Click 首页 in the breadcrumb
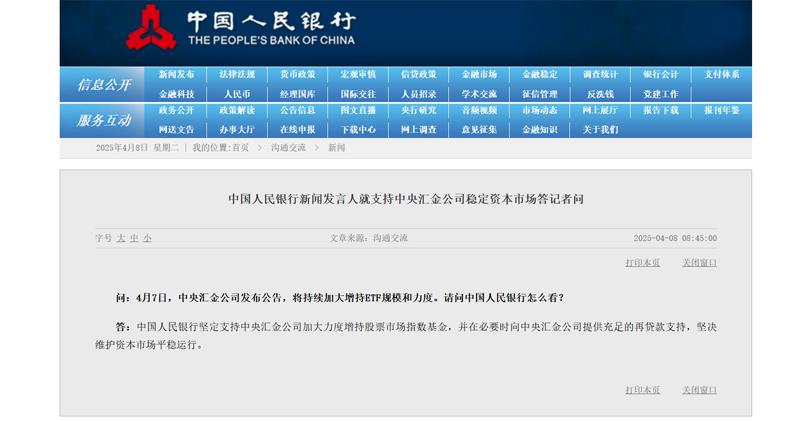The height and width of the screenshot is (421, 800). tap(241, 147)
